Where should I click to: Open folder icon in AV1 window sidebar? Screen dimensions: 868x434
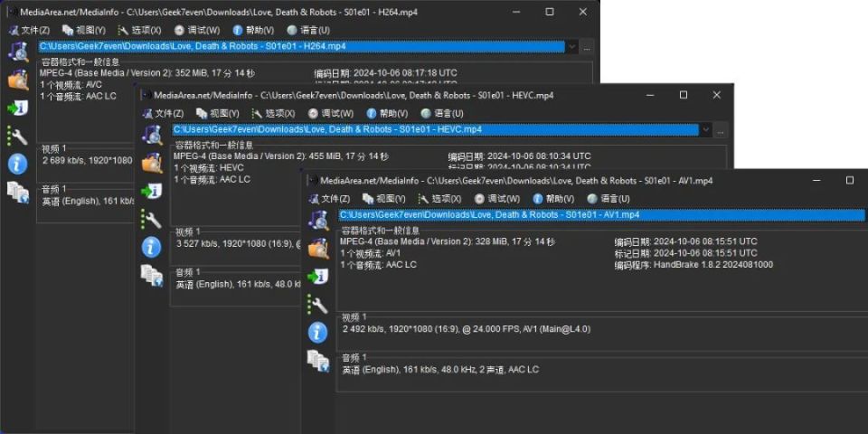(319, 249)
